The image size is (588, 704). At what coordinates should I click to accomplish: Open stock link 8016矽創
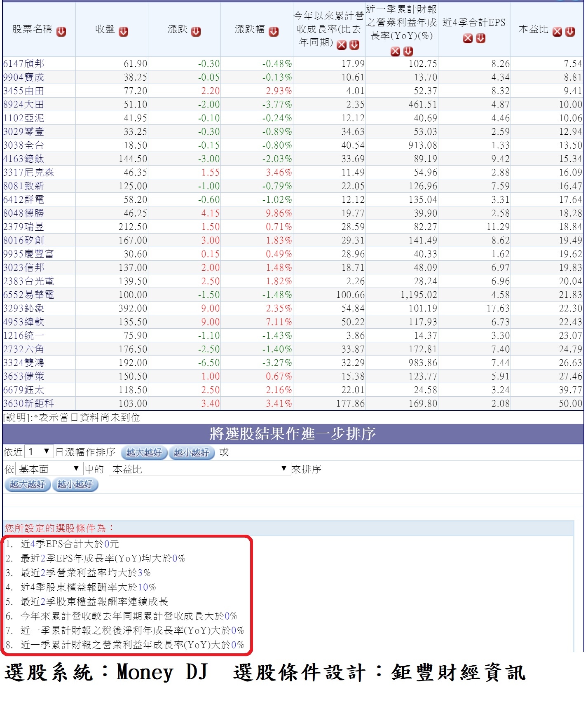23,241
